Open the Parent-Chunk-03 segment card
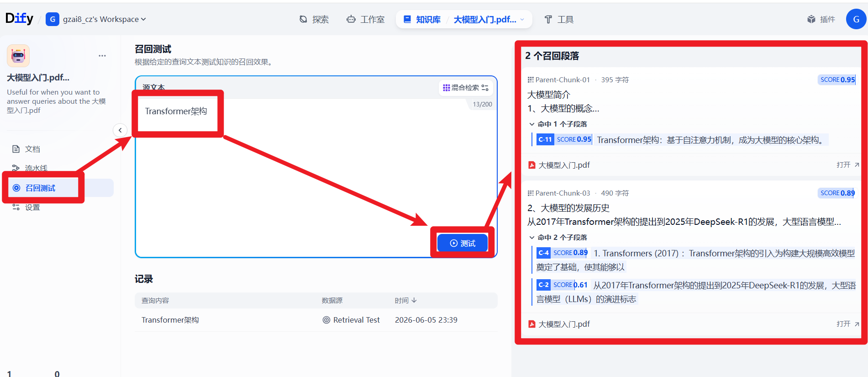The height and width of the screenshot is (377, 868). coord(691,258)
